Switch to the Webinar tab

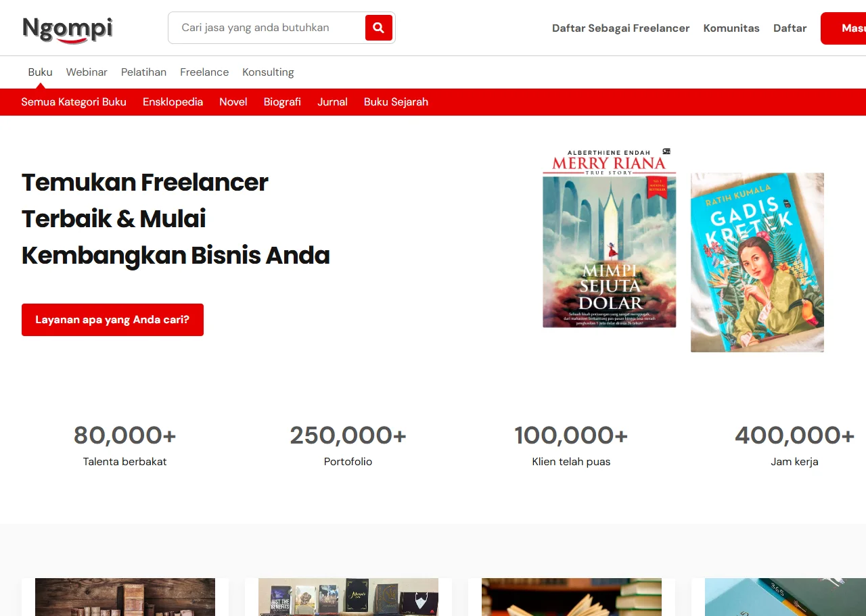(x=87, y=72)
